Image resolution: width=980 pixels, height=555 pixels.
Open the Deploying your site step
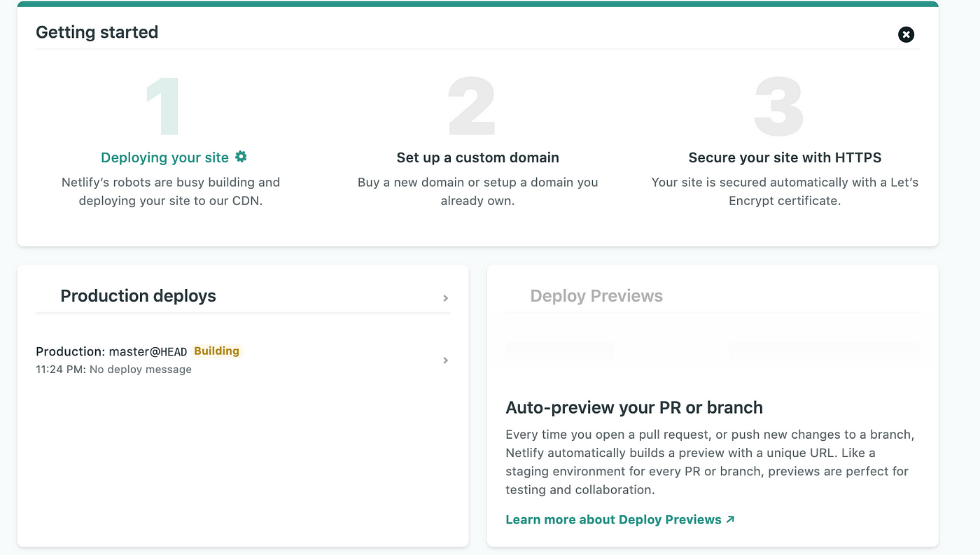click(x=165, y=157)
